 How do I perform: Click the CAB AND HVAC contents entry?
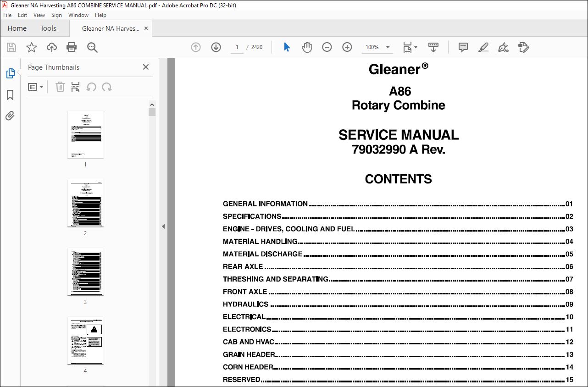pos(398,342)
